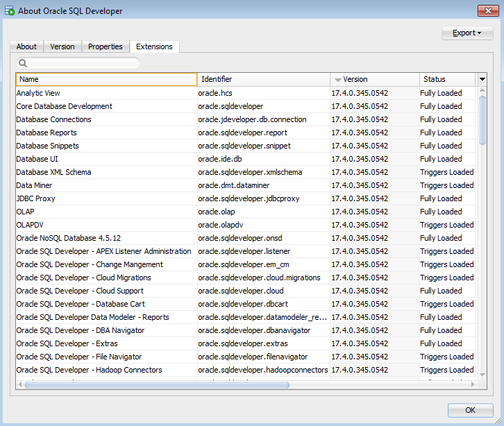The image size is (504, 426).
Task: Click the scroll up arrow
Action: [482, 91]
